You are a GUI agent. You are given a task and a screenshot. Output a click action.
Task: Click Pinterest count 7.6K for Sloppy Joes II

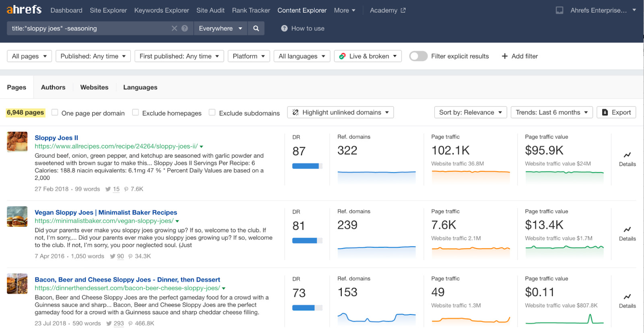tap(137, 189)
